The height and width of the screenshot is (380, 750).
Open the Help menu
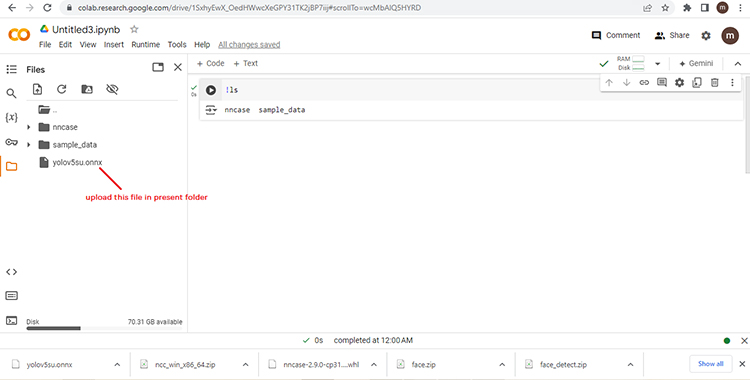coord(202,45)
